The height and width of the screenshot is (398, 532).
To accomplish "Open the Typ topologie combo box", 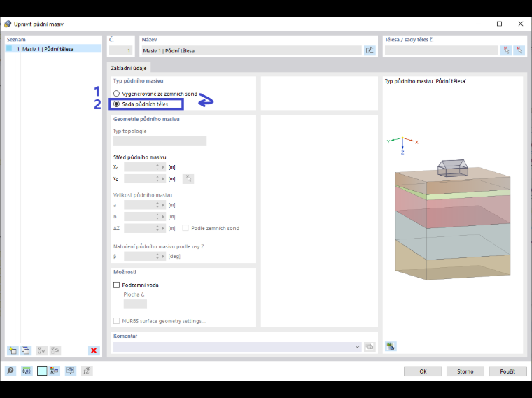I will (160, 141).
